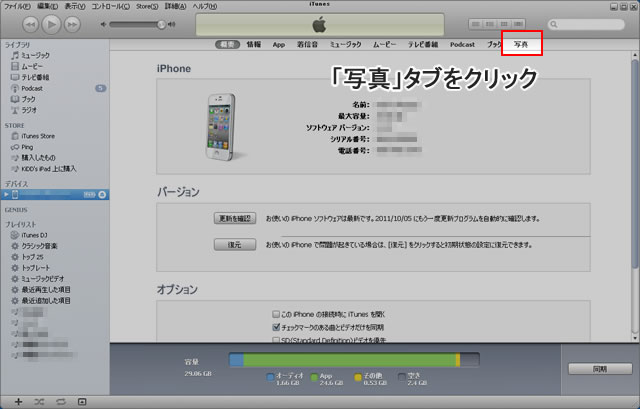Open the 詳細 menu

(176, 6)
